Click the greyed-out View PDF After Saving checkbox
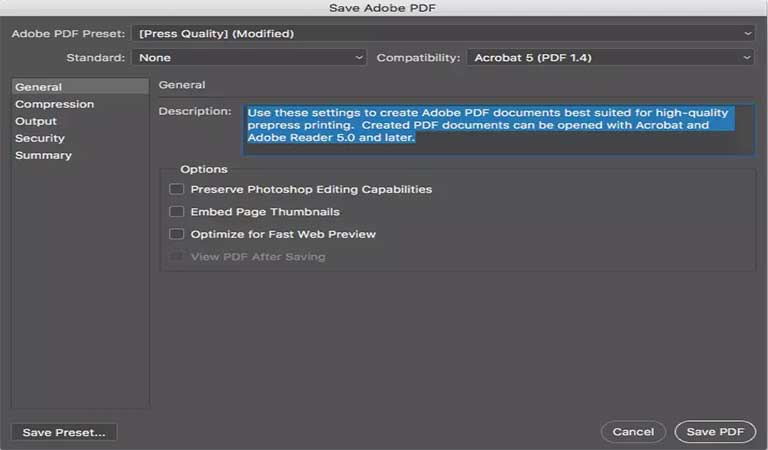 (177, 257)
